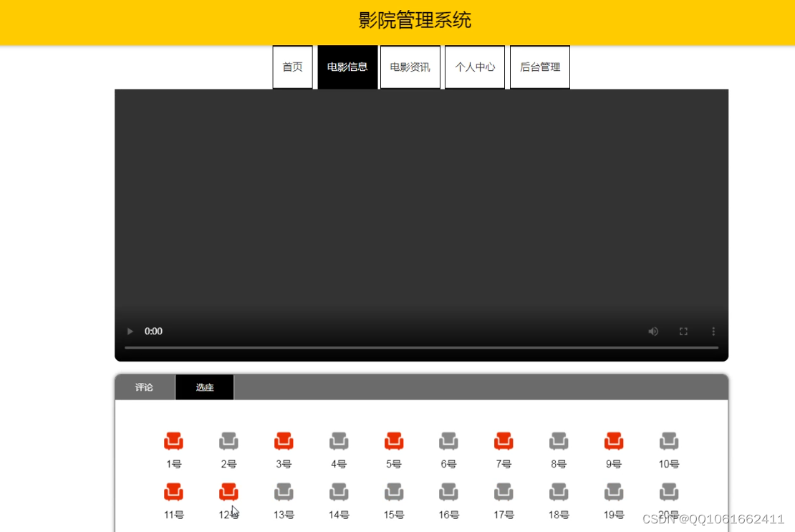Open 后台管理 from the navigation bar
This screenshot has width=795, height=532.
click(x=539, y=67)
